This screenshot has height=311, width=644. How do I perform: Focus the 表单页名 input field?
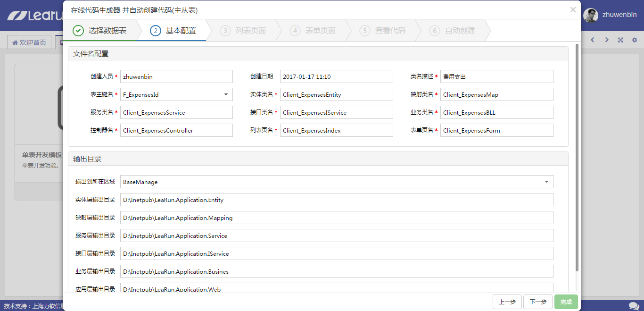(x=497, y=130)
